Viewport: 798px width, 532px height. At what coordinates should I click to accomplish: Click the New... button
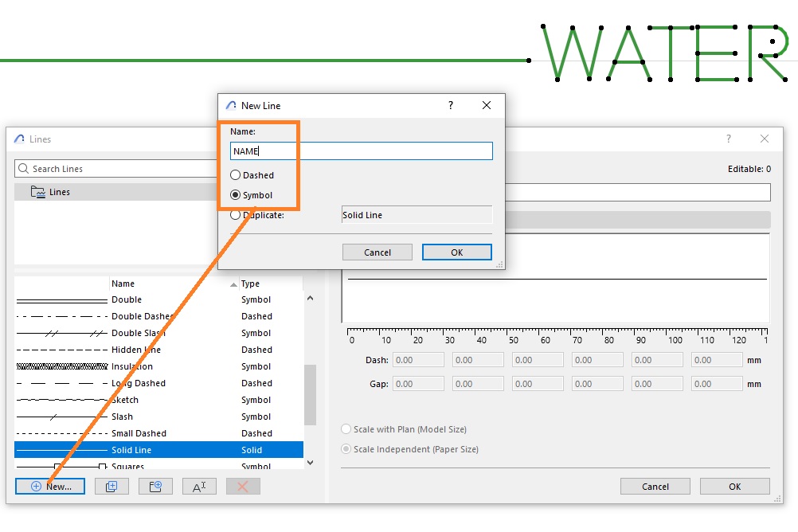50,486
